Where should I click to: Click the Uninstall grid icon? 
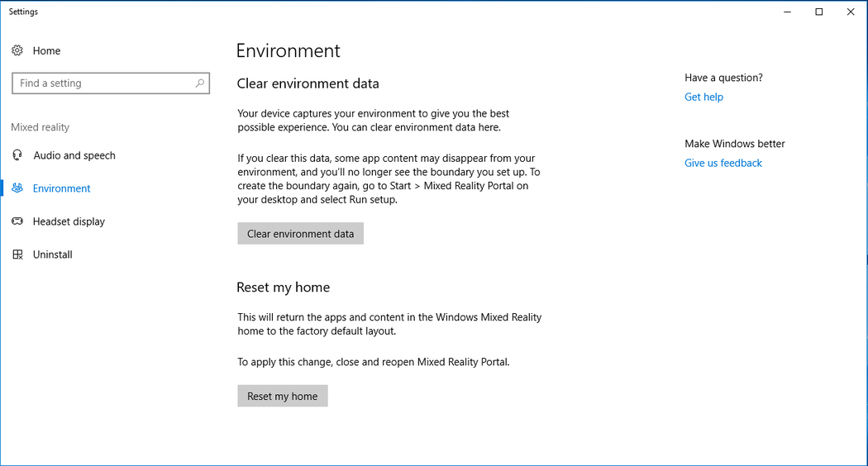(x=17, y=254)
